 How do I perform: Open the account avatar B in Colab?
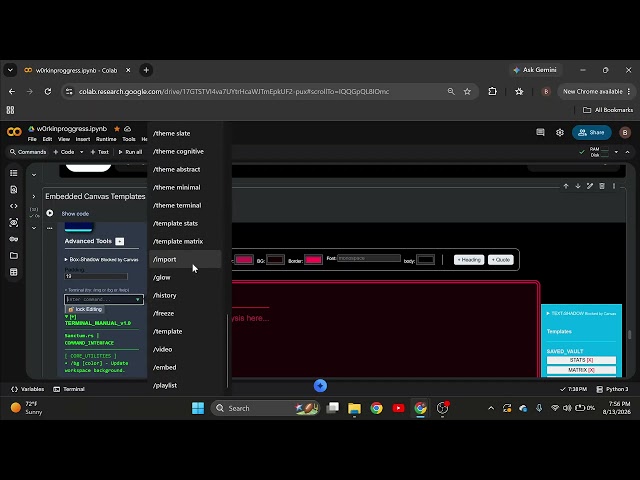624,132
